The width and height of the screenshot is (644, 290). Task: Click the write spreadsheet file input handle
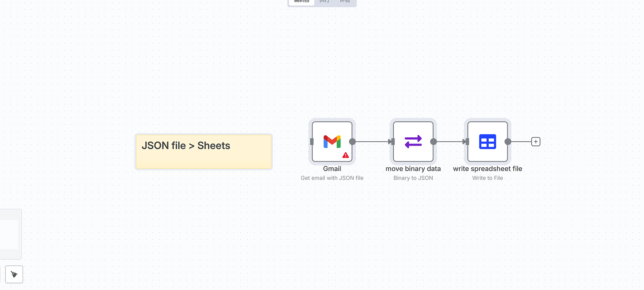click(x=466, y=142)
